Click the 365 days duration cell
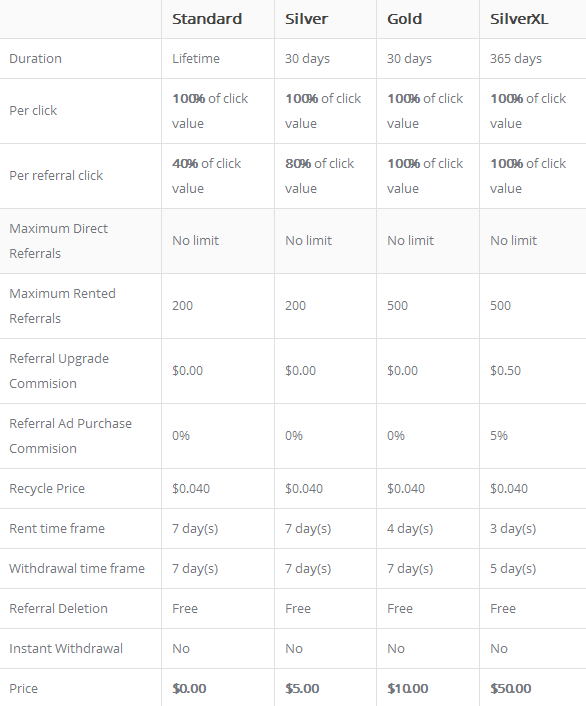Image resolution: width=586 pixels, height=706 pixels. click(516, 59)
